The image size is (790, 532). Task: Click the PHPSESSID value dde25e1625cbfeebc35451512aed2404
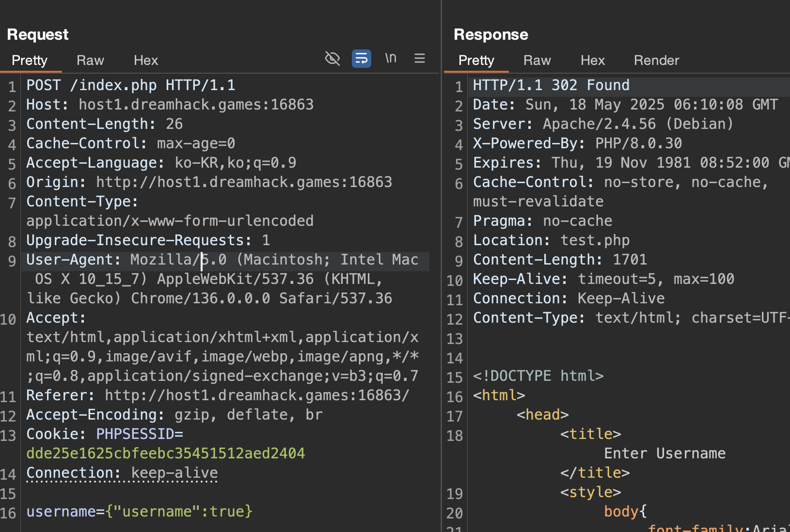[x=166, y=454]
